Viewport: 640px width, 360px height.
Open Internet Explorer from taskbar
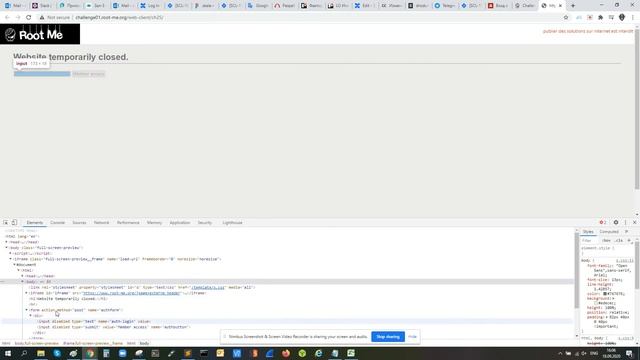(318, 353)
